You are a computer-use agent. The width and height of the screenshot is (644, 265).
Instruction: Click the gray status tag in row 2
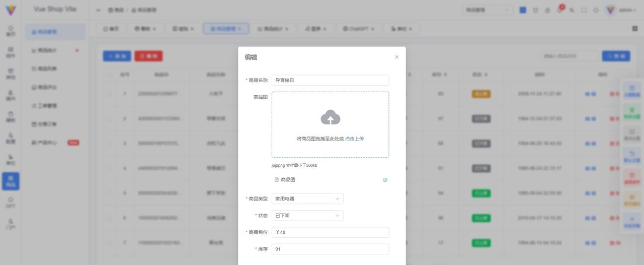coord(481,118)
